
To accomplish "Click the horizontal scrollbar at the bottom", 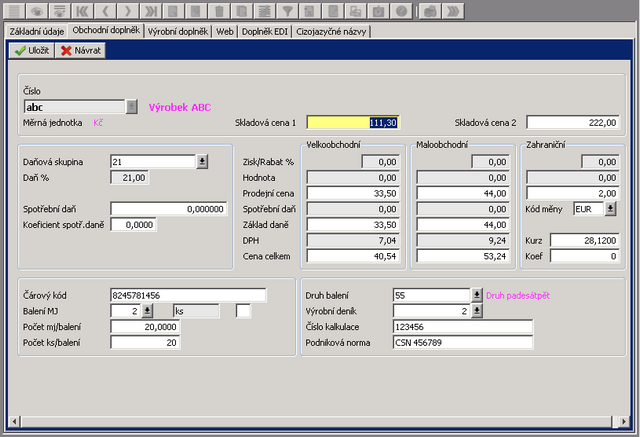I will [320, 419].
